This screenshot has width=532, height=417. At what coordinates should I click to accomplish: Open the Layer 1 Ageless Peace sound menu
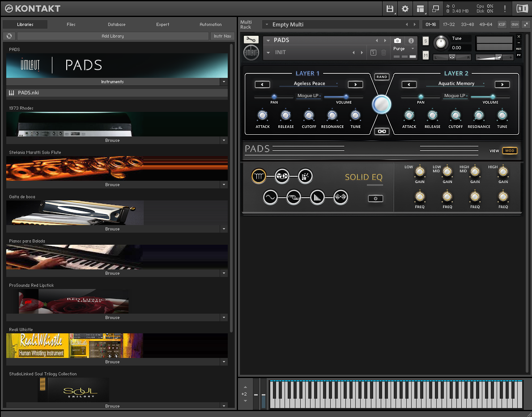tap(309, 84)
